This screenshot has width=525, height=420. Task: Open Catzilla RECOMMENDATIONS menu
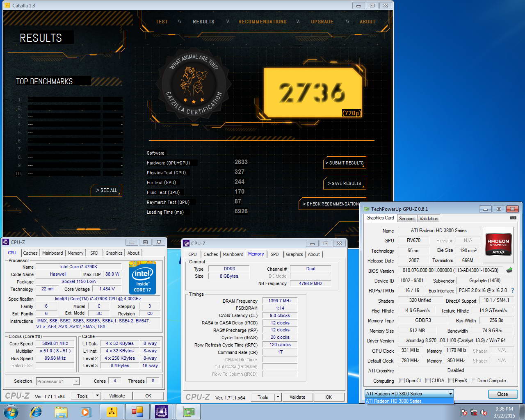[262, 22]
